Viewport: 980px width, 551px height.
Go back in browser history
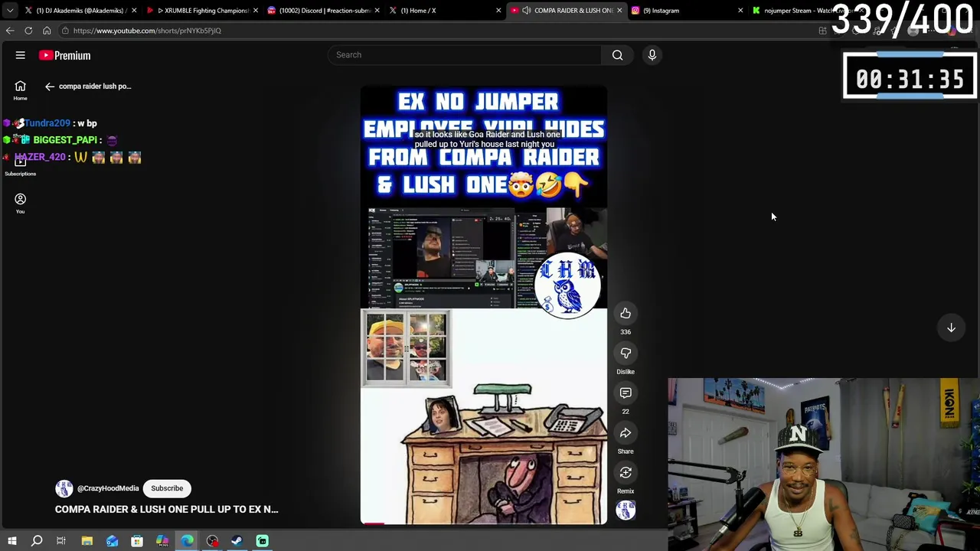coord(10,31)
